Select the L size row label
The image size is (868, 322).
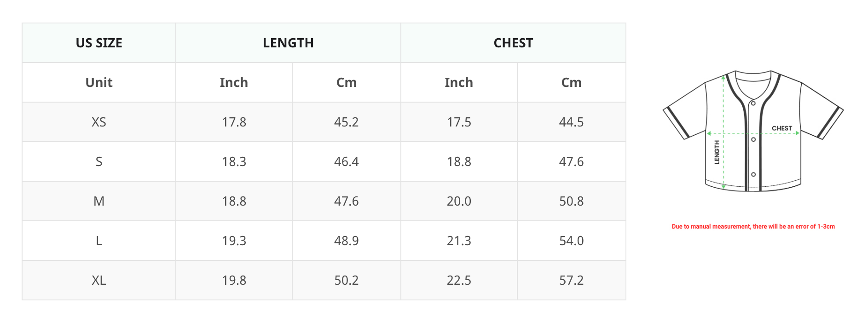[x=99, y=241]
